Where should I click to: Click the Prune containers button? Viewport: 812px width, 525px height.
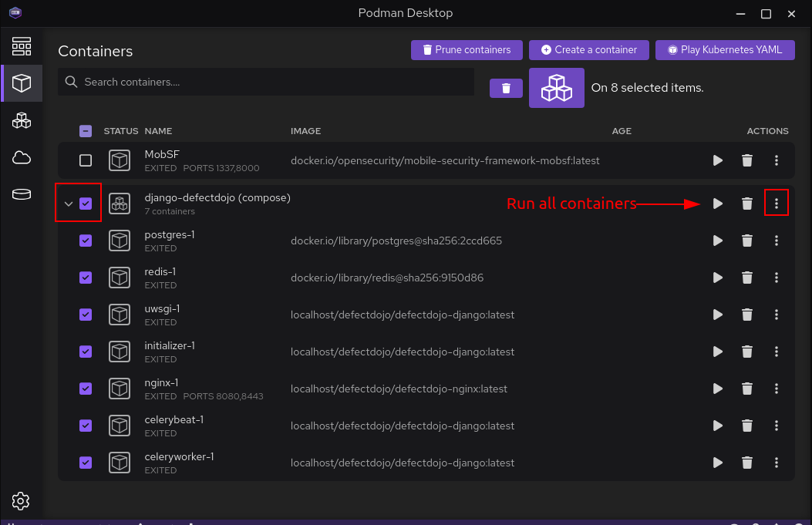click(467, 49)
